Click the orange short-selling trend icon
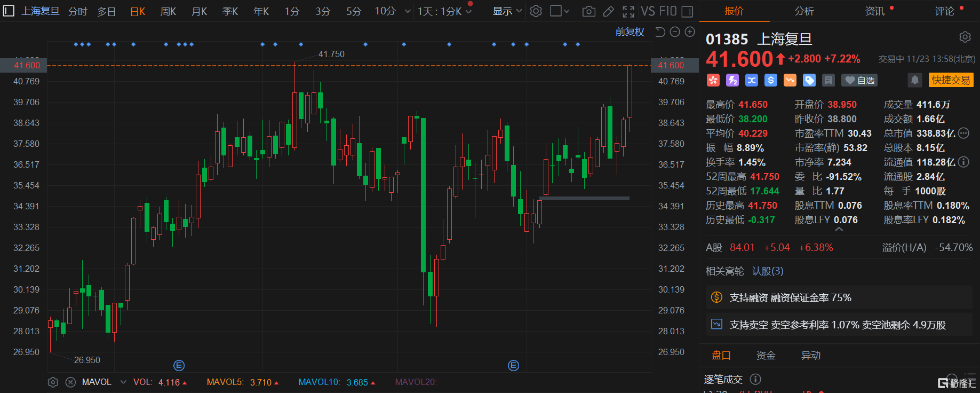The width and height of the screenshot is (980, 393). pos(790,80)
